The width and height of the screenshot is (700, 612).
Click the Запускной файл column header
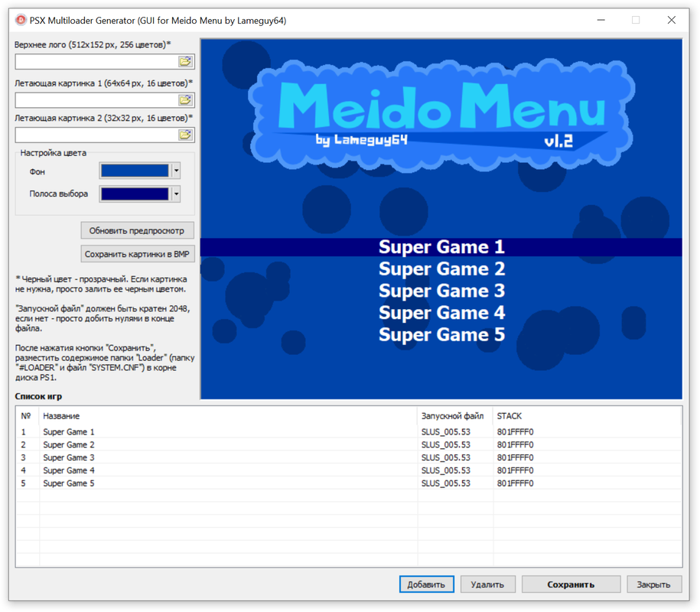pyautogui.click(x=455, y=416)
